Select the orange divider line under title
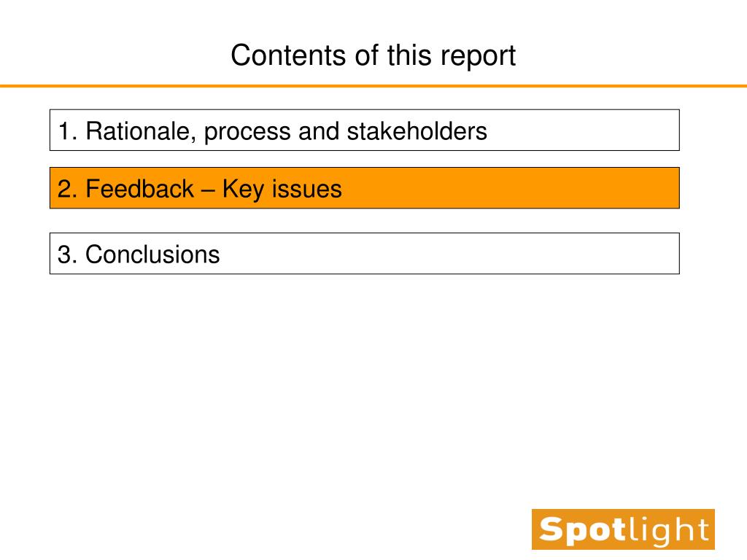Screen dimensions: 747x560 coord(373,86)
